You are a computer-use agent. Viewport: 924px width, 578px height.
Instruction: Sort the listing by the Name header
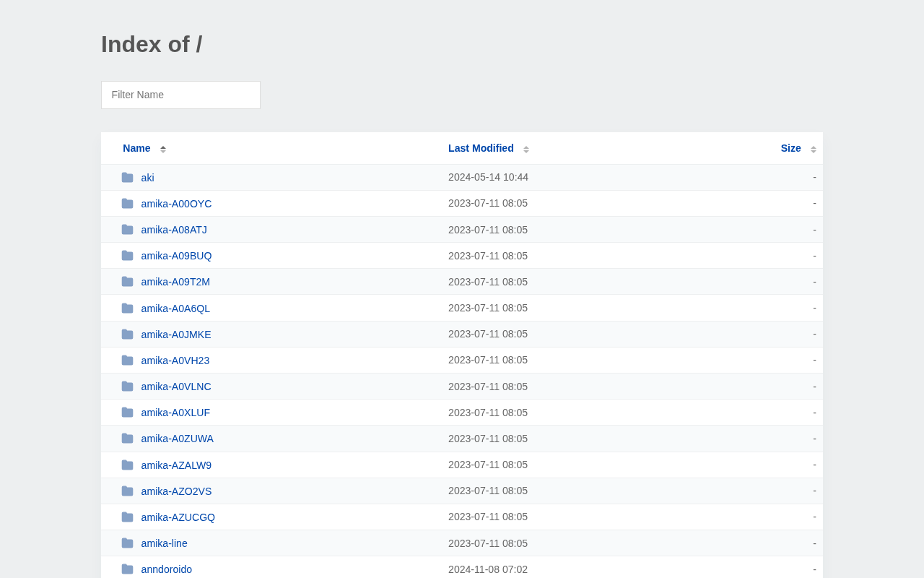pyautogui.click(x=136, y=148)
